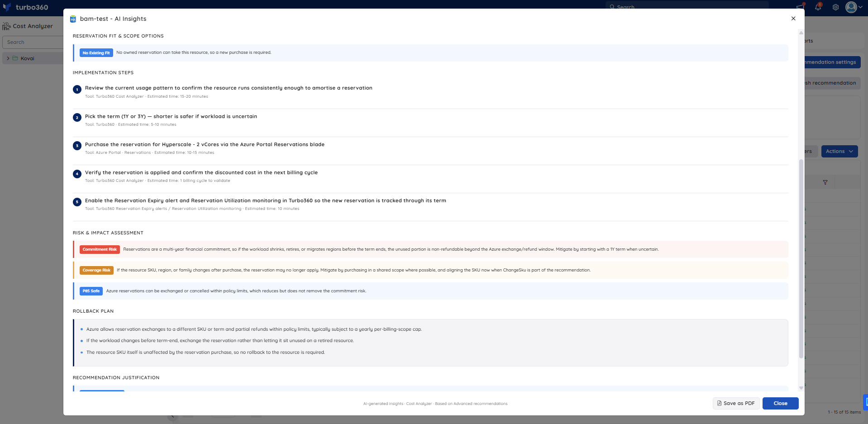
Task: Click 'bam-test - AI Insights' dialog title
Action: (113, 19)
